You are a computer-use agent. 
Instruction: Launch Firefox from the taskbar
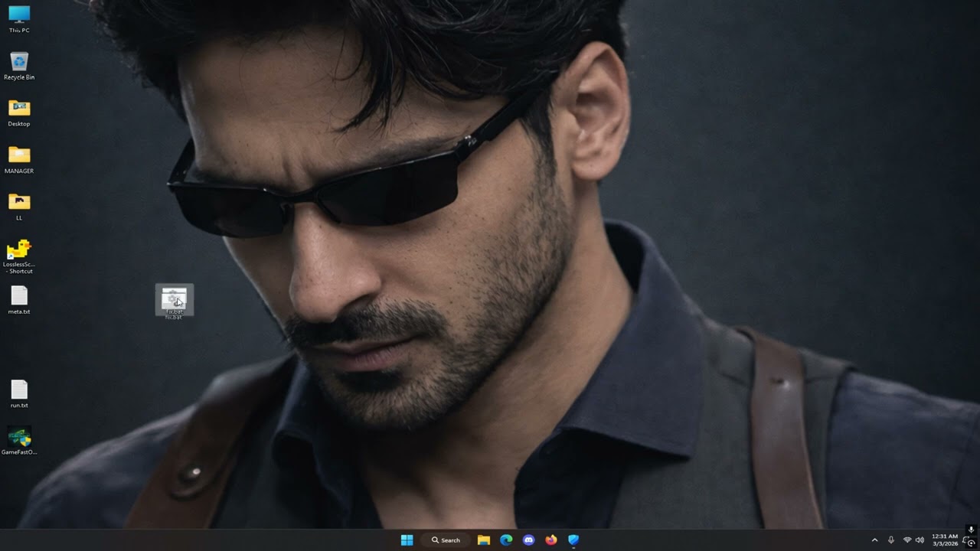coord(551,540)
